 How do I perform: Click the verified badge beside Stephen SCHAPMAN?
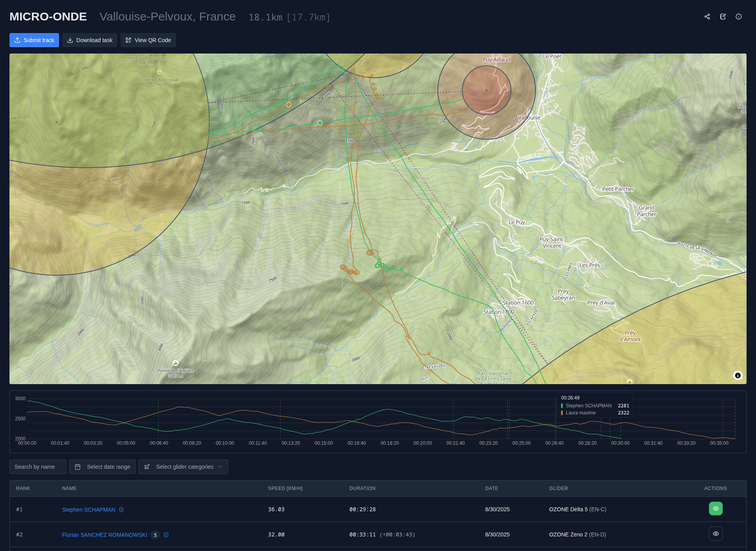point(121,510)
